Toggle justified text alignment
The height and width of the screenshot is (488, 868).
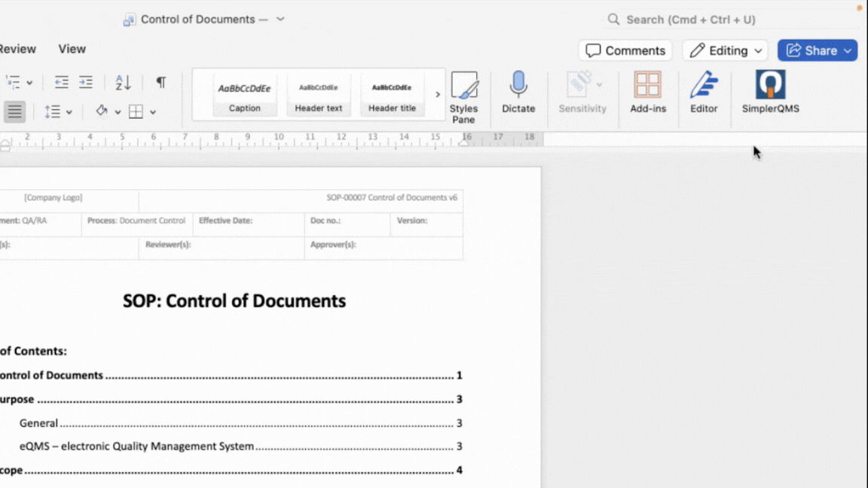tap(14, 111)
